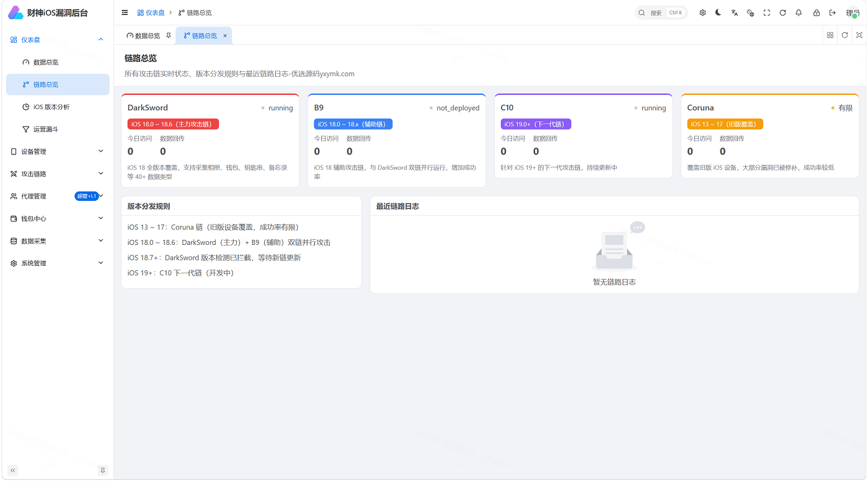Open the language translation switcher
The width and height of the screenshot is (868, 481).
[734, 12]
